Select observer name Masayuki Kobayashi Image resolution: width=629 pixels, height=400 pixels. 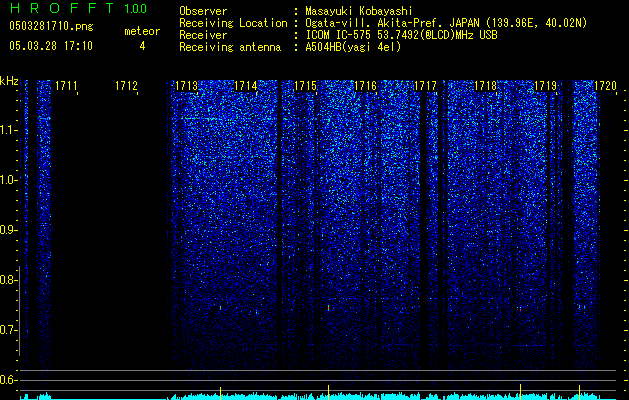(359, 11)
